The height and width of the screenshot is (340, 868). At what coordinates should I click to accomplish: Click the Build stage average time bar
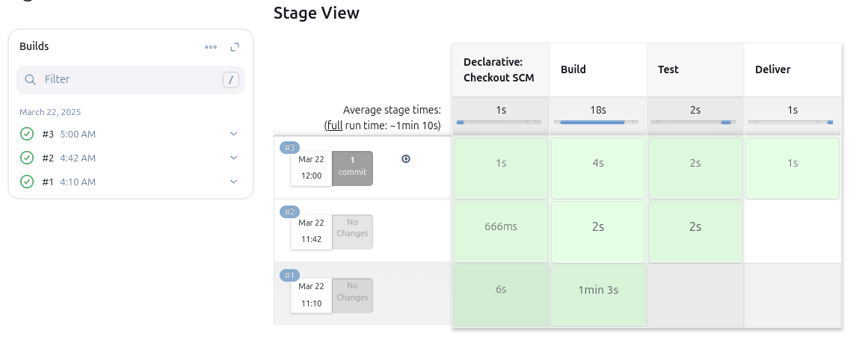pyautogui.click(x=597, y=122)
